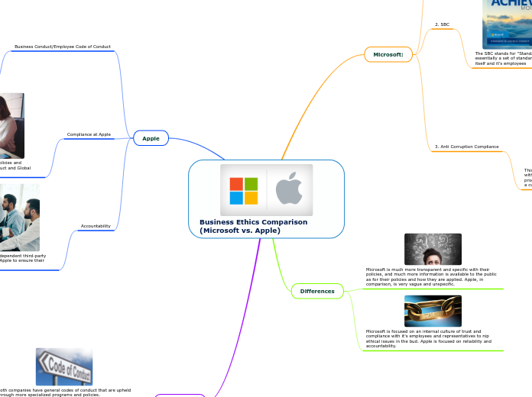Select the Microsoft: branch node
The image size is (532, 397).
pyautogui.click(x=388, y=54)
